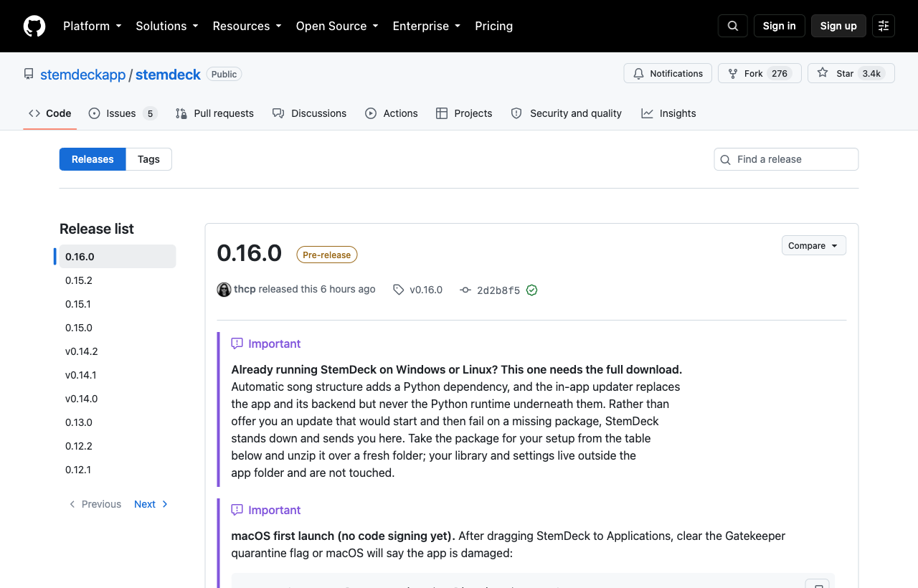The width and height of the screenshot is (918, 588).
Task: Click the Sign up button
Action: pos(838,26)
